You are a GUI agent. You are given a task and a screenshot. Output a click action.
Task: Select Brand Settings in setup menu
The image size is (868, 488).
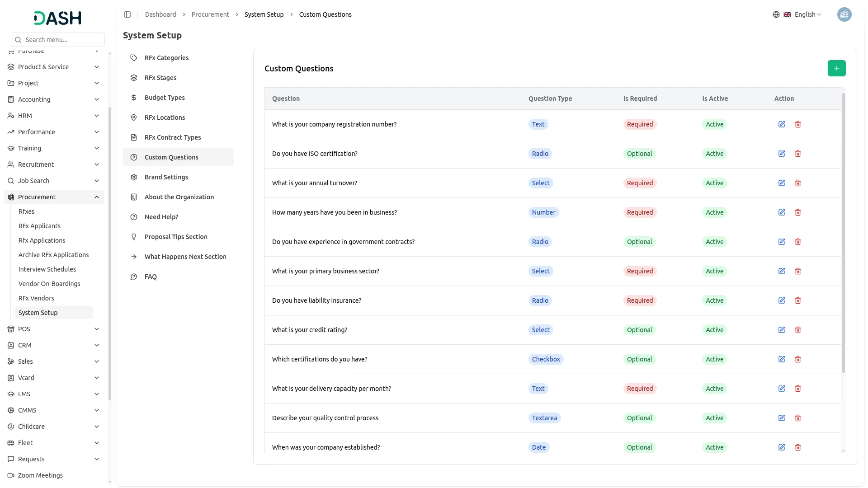[x=166, y=177]
